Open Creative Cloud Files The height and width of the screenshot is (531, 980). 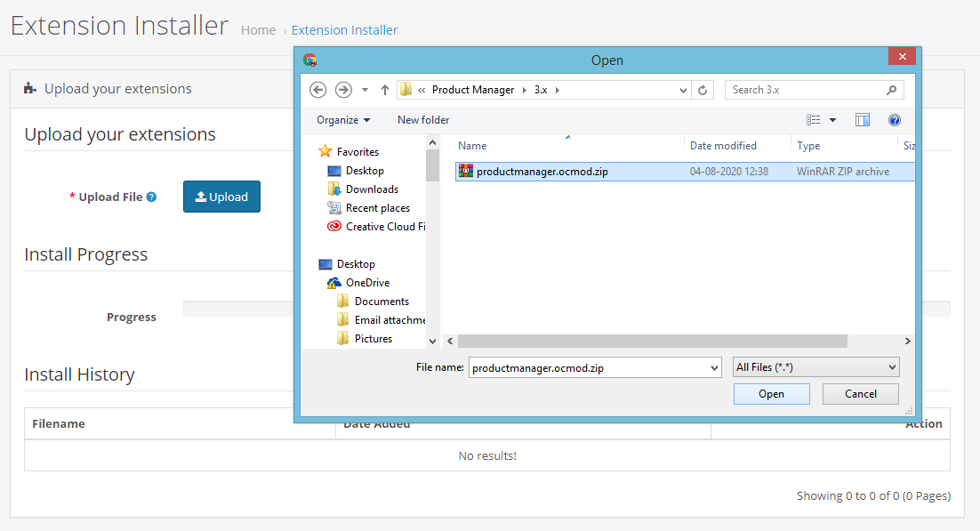coord(376,227)
